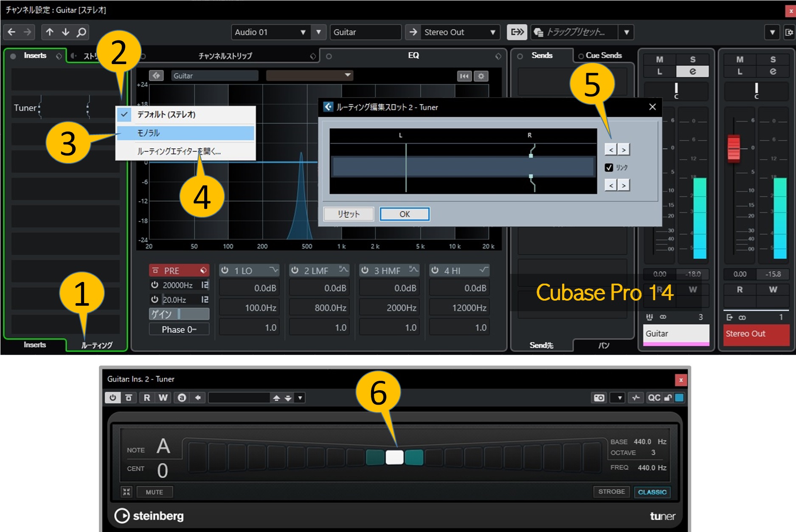Screen dimensions: 796x532
Task: Click OK in routing editor dialog
Action: click(405, 214)
